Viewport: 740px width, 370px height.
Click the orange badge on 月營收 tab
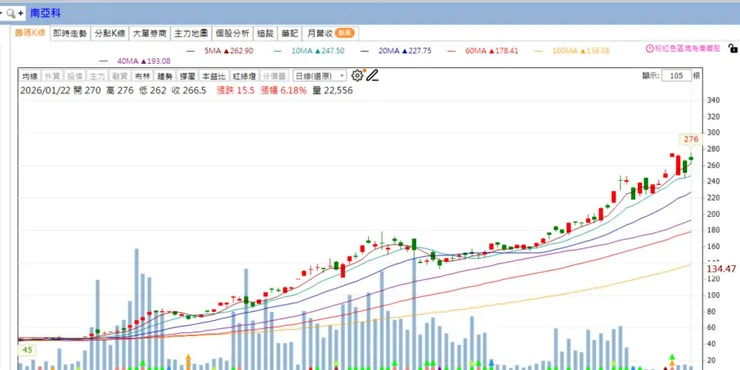[345, 33]
